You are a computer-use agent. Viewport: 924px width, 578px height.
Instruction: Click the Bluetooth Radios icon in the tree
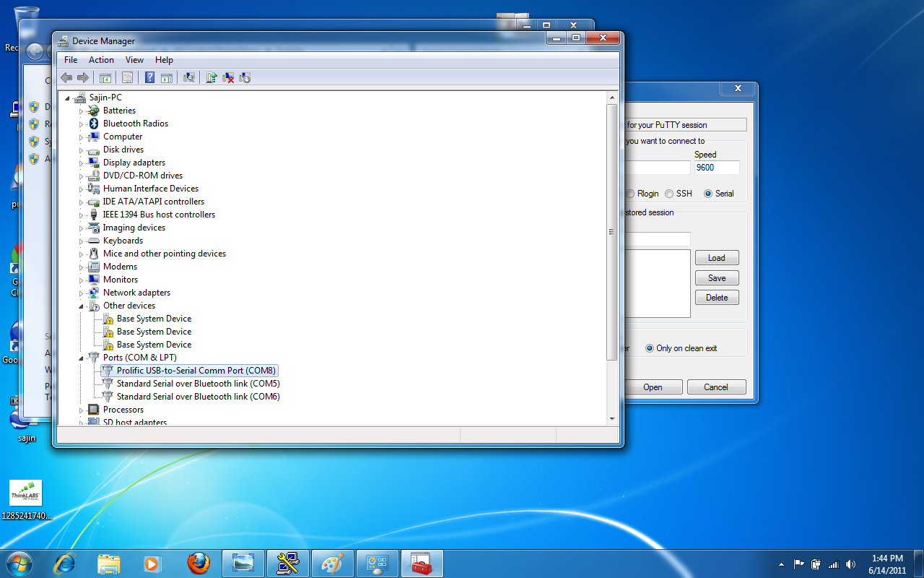point(93,124)
